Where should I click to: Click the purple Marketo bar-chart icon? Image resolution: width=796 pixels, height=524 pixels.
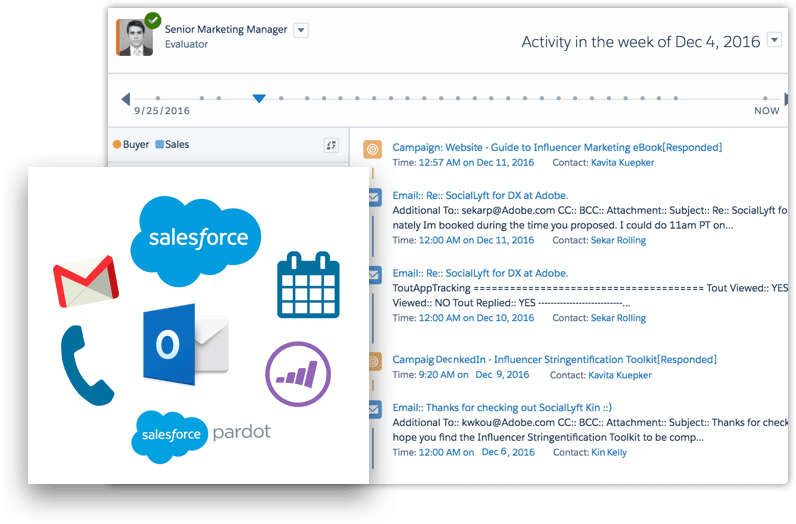click(298, 374)
